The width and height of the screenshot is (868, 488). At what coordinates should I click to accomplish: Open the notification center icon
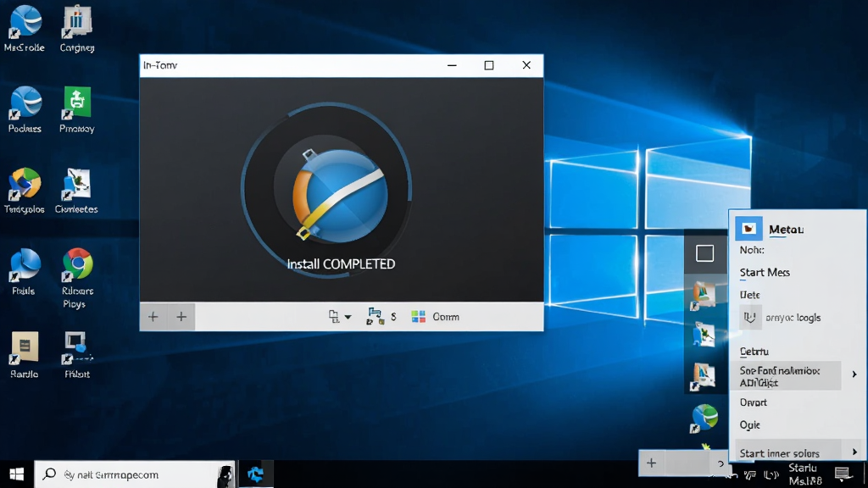[843, 474]
